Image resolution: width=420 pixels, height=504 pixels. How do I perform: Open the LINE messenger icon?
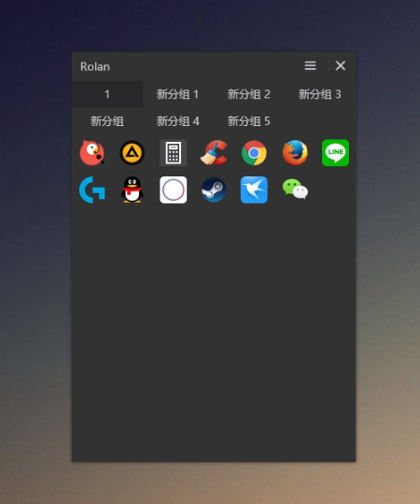335,153
